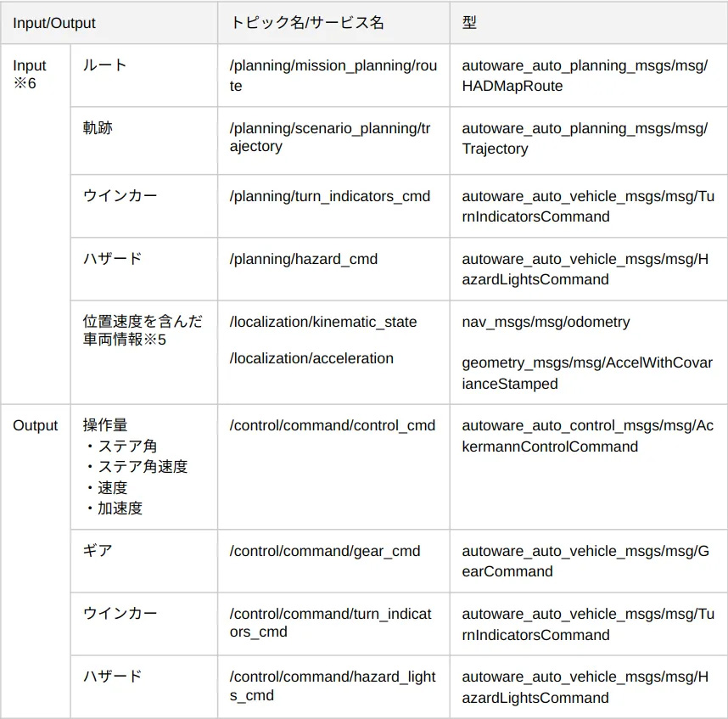The image size is (728, 719).
Task: Click the ・ステア角速度 bullet item
Action: [x=136, y=466]
